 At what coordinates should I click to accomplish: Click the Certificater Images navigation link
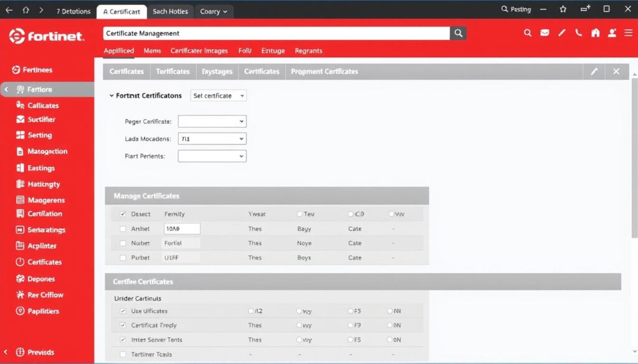(199, 51)
